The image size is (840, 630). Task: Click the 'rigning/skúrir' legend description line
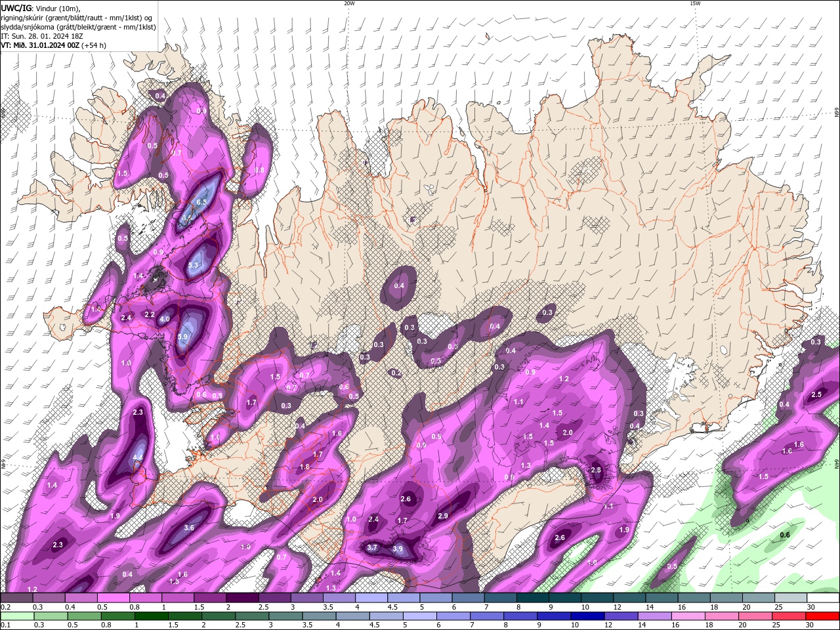click(77, 17)
